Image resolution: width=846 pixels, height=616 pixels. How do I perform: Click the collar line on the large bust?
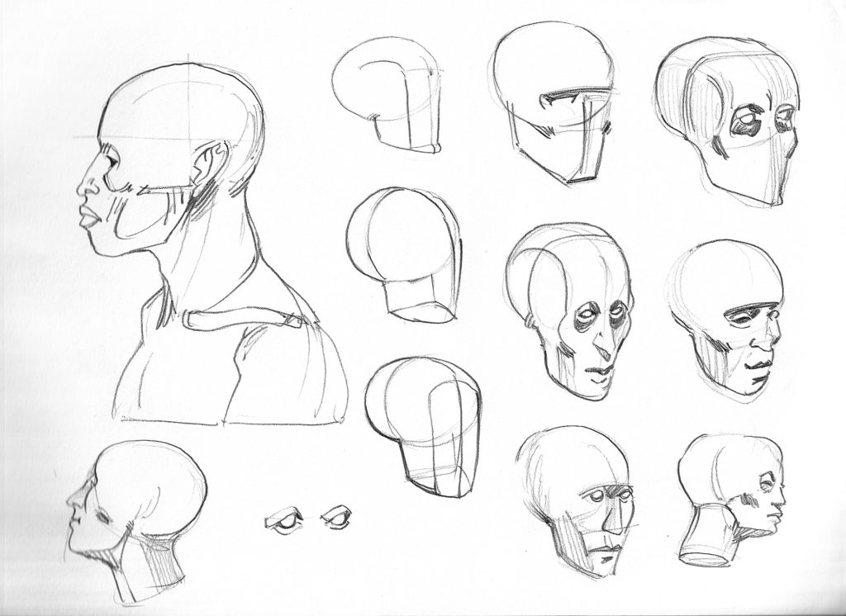(x=244, y=318)
